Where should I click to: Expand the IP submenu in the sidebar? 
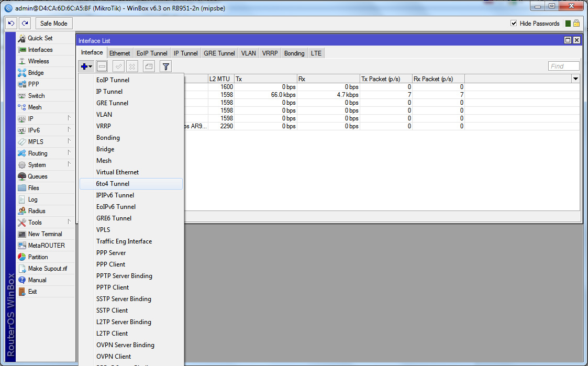click(31, 119)
